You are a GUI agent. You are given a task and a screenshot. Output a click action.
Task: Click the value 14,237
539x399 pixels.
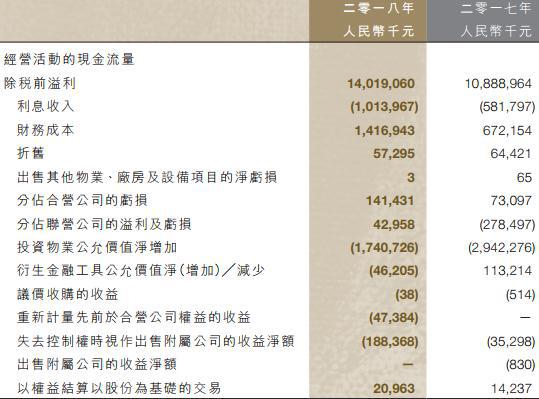(511, 389)
